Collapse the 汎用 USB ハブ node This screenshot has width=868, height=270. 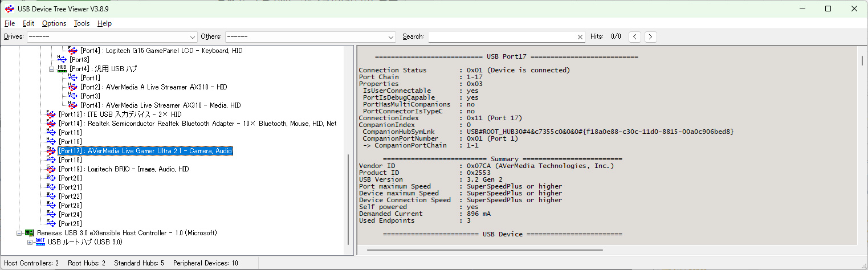pyautogui.click(x=51, y=68)
